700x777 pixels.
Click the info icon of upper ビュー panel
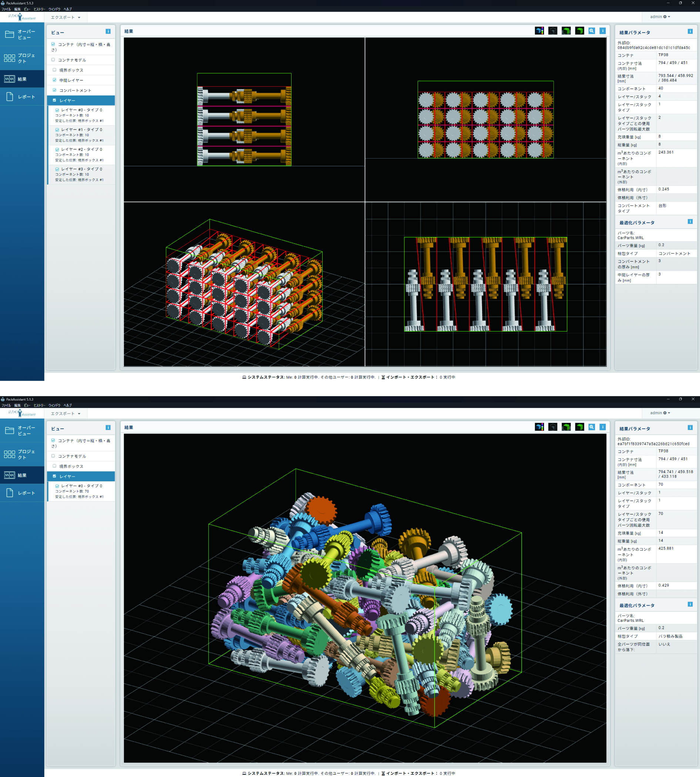(108, 31)
